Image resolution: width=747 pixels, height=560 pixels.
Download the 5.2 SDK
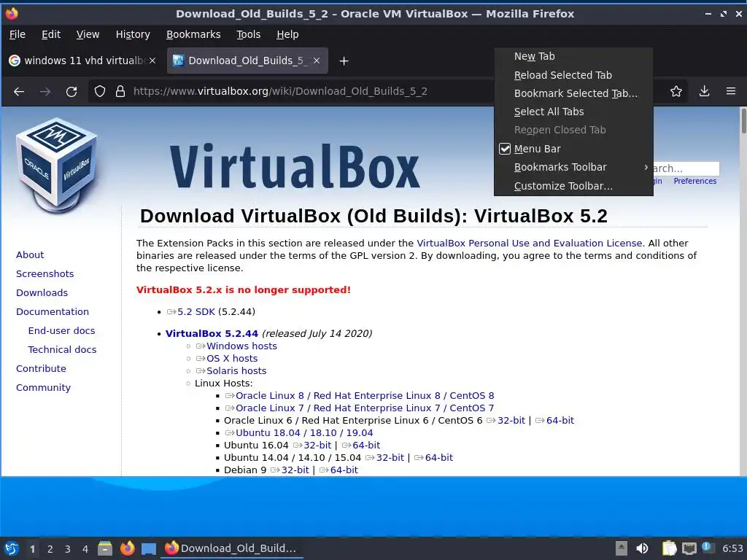191,312
